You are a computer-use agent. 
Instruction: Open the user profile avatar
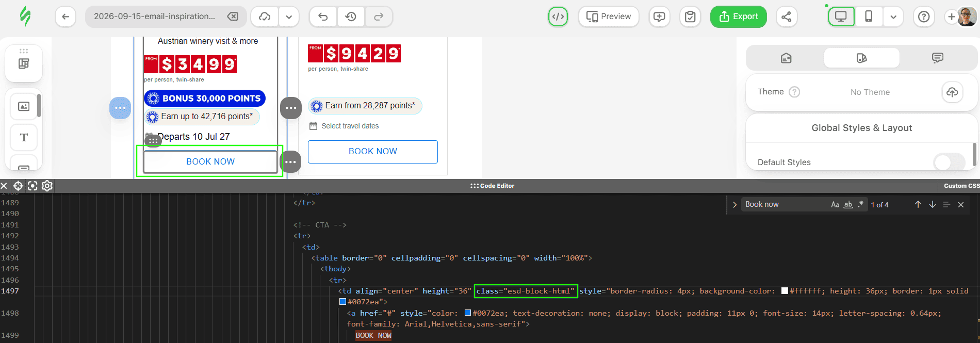(x=967, y=17)
